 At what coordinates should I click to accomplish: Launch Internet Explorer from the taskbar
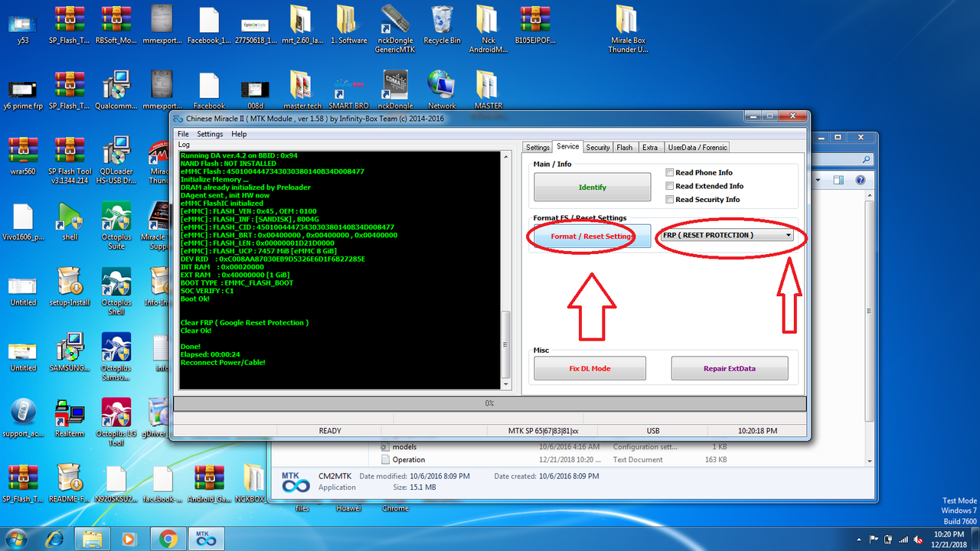tap(56, 538)
